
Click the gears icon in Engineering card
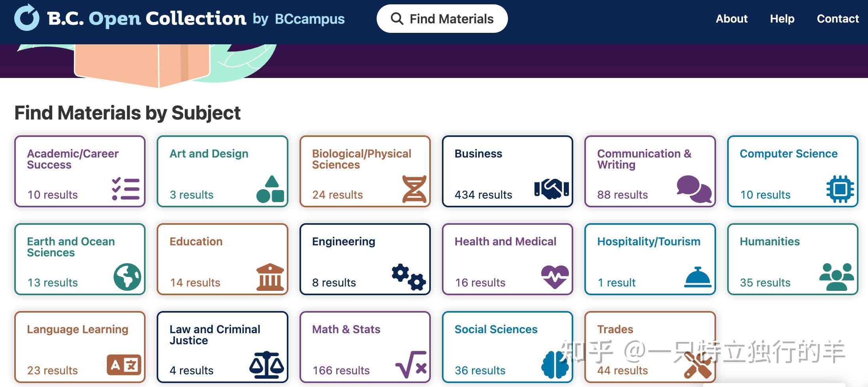click(409, 277)
